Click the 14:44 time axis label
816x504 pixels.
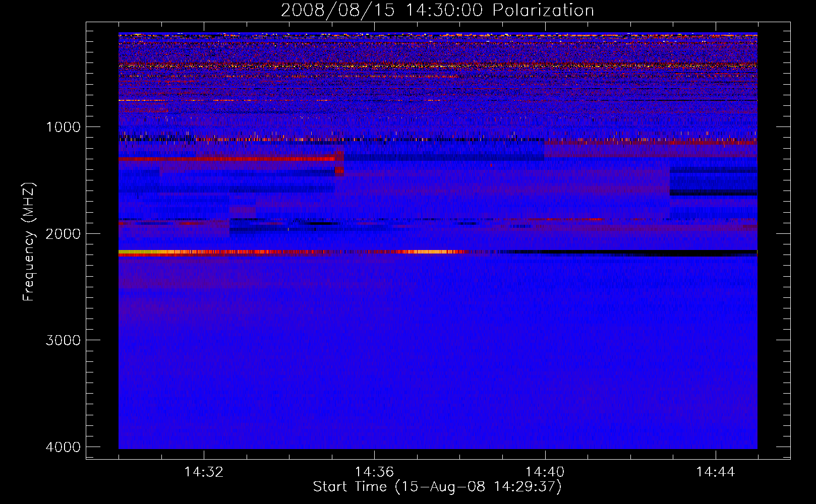coord(716,472)
